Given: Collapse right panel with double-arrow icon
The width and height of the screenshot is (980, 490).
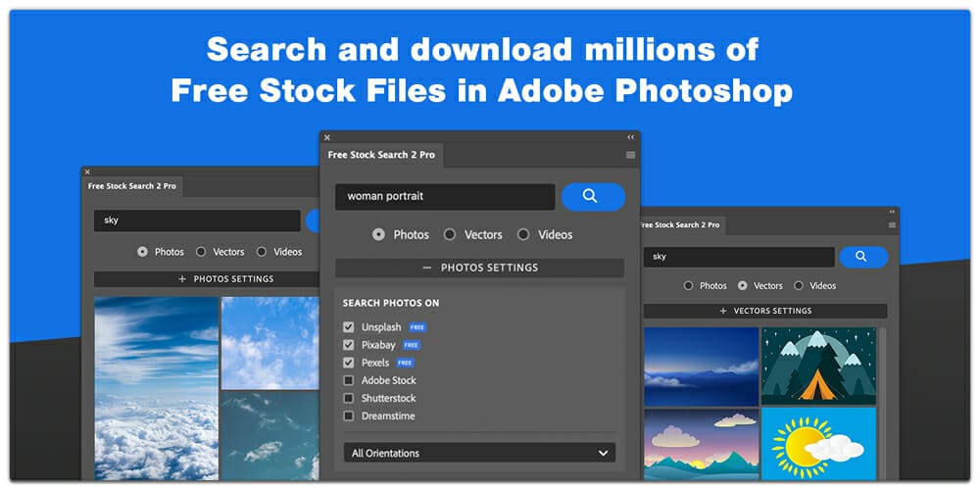Looking at the screenshot, I should point(892,212).
